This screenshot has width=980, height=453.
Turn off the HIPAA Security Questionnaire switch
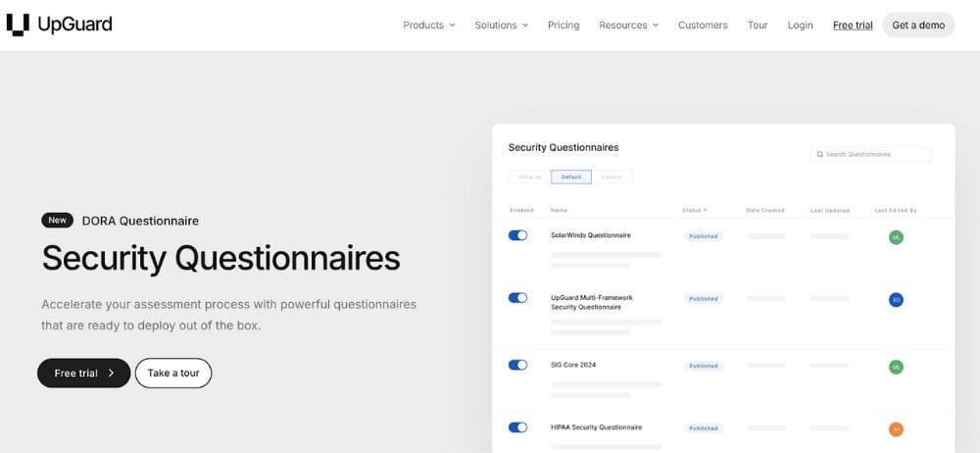[517, 428]
